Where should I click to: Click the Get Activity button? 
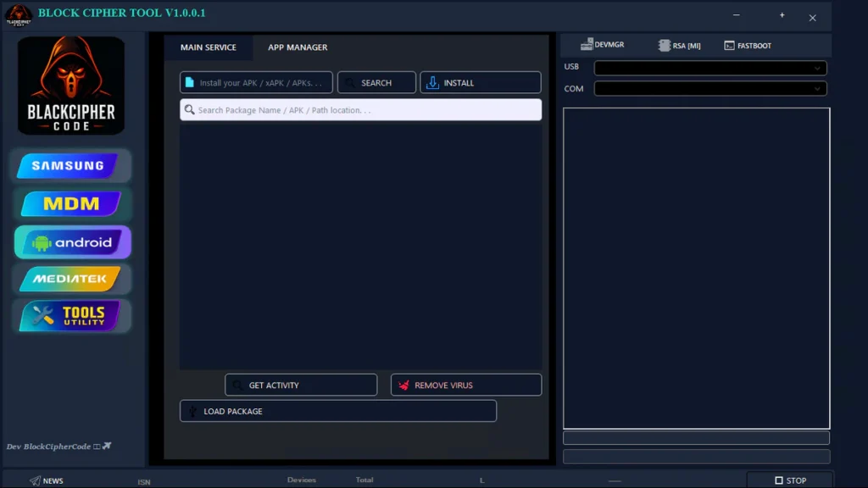coord(300,385)
